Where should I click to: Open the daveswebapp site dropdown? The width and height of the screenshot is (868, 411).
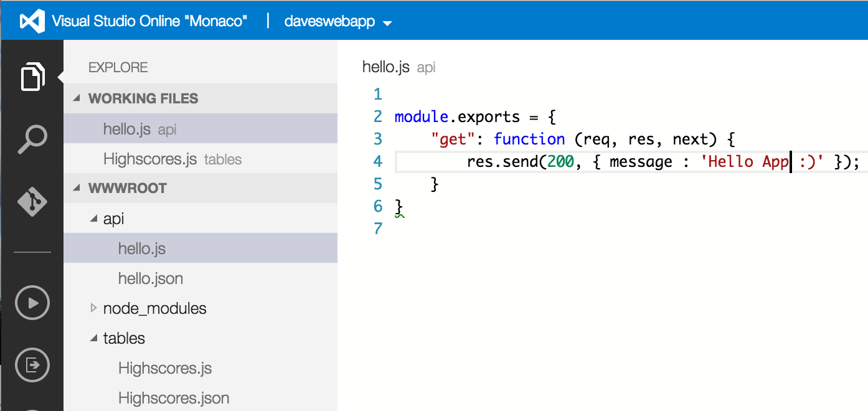pyautogui.click(x=338, y=21)
